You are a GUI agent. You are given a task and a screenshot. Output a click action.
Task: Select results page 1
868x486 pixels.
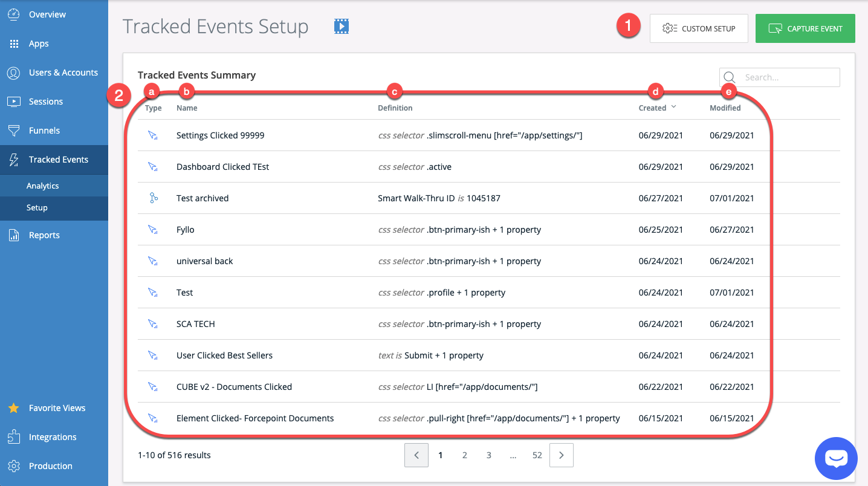[441, 455]
